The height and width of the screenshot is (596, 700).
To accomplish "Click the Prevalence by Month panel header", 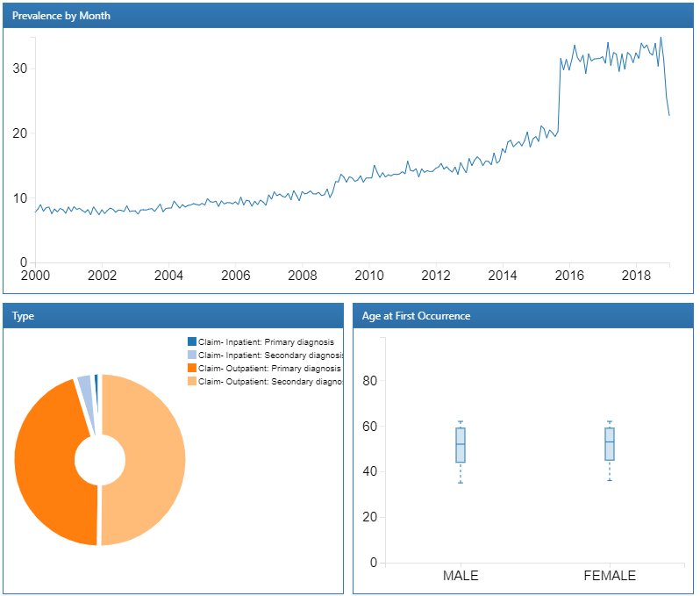I will [x=348, y=16].
